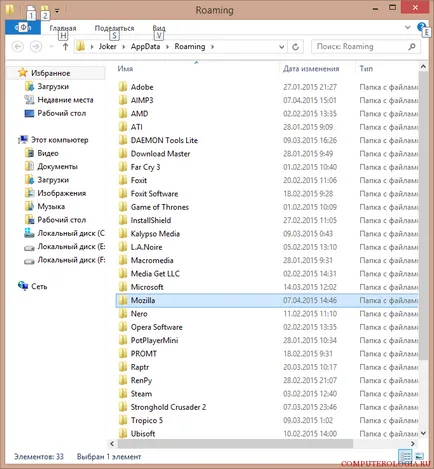Click the Избранное star icon
The height and width of the screenshot is (469, 434).
pos(23,72)
